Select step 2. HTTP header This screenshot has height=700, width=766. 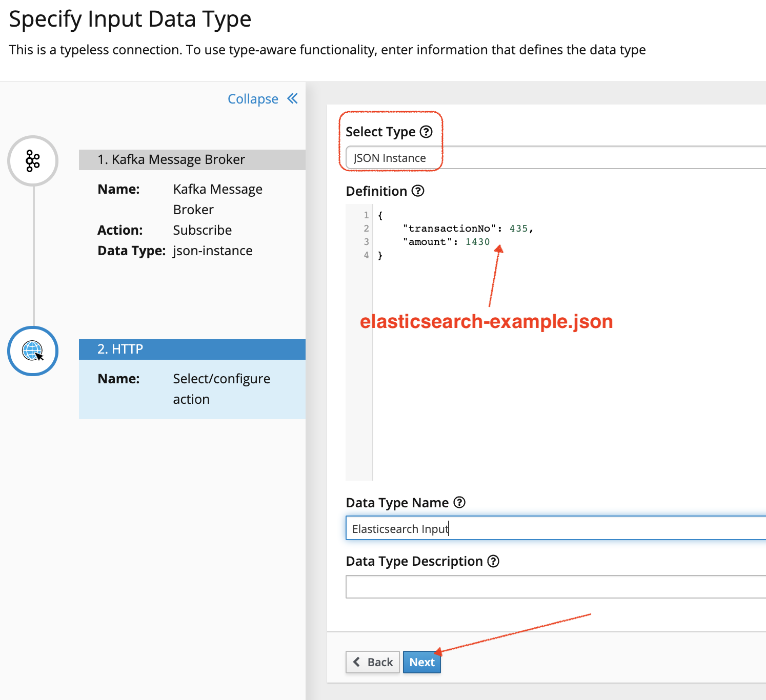(192, 349)
